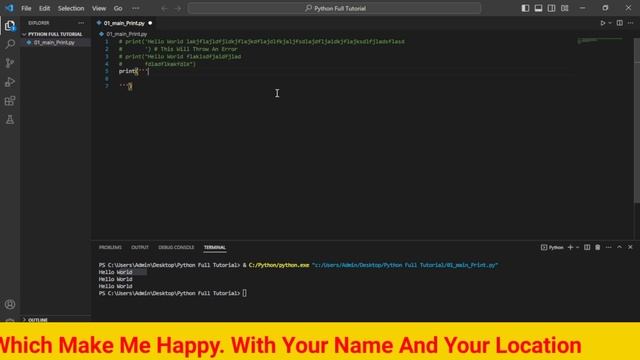This screenshot has height=360, width=640.
Task: Place cursor on line 5 print statement
Action: pos(134,71)
